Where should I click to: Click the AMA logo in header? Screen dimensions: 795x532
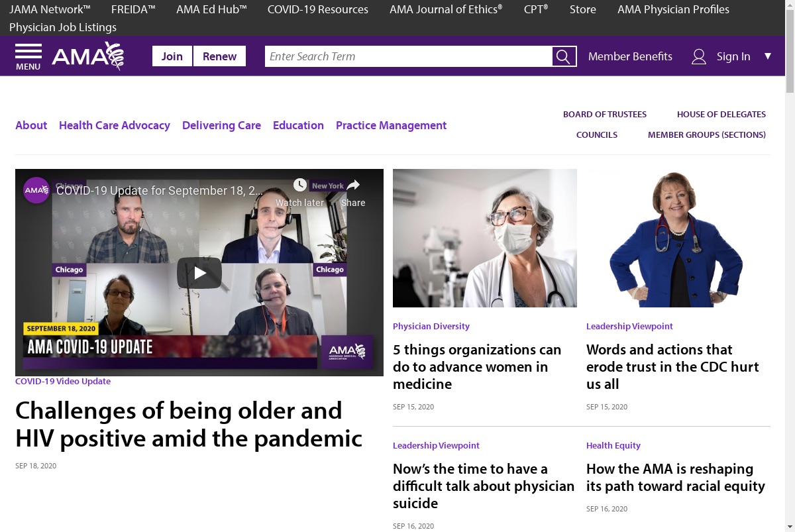point(88,56)
